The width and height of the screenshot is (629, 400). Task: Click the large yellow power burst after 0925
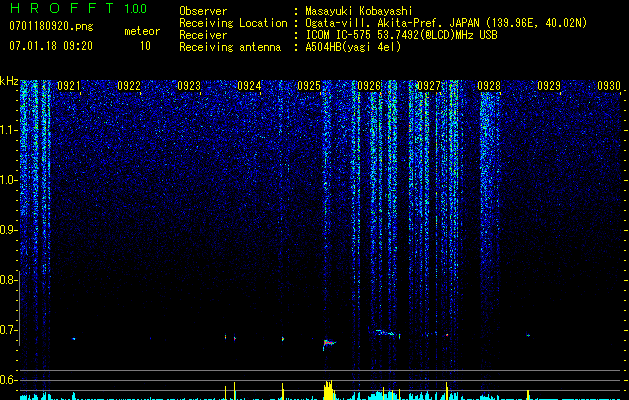tap(329, 390)
